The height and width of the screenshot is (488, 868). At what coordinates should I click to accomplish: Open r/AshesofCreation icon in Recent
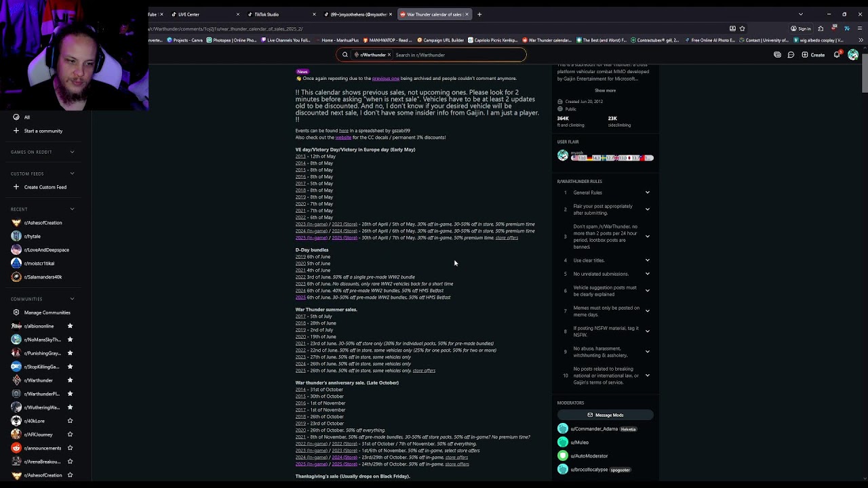tap(16, 222)
